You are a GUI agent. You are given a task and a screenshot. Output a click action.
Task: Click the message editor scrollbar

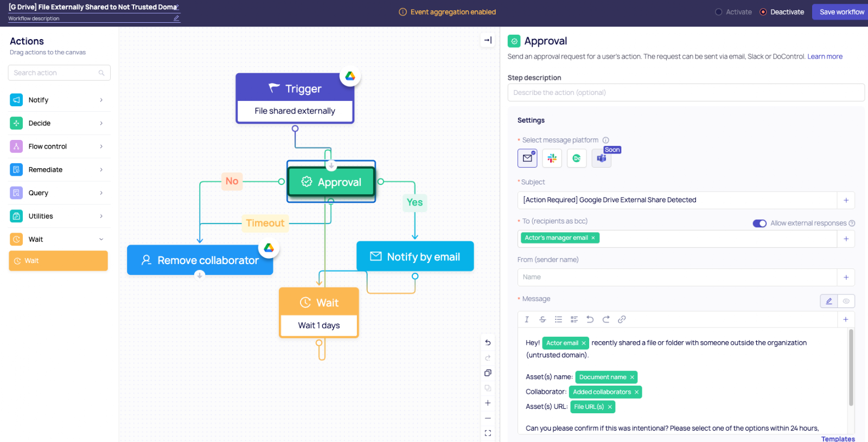pyautogui.click(x=851, y=367)
